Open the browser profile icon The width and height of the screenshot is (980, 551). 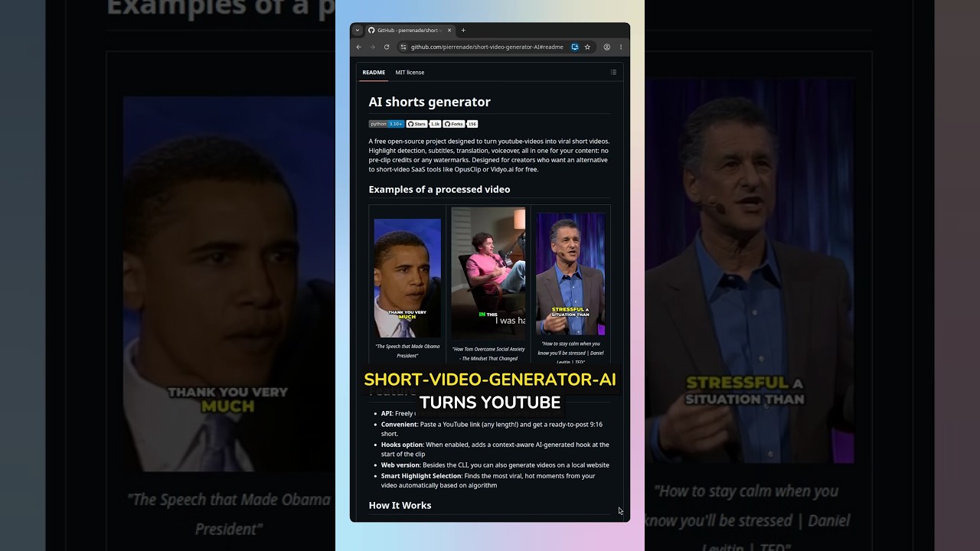pyautogui.click(x=606, y=47)
